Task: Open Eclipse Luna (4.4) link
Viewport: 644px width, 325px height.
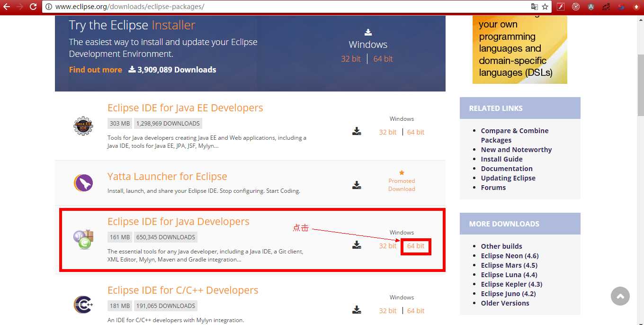Action: (x=509, y=275)
